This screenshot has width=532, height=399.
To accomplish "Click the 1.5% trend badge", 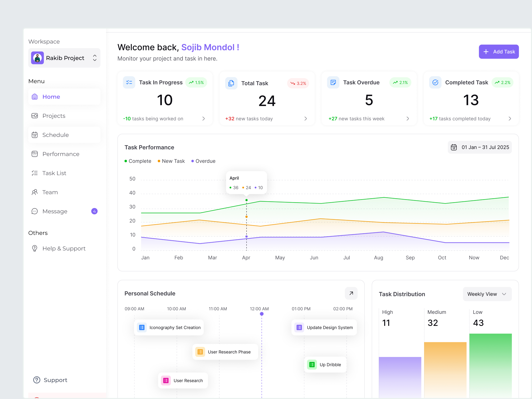I will pos(196,82).
